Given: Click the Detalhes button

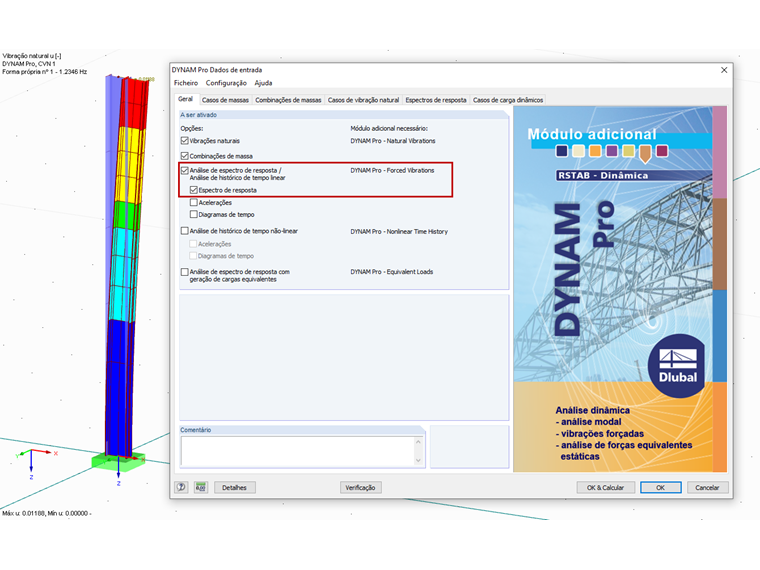Looking at the screenshot, I should click(235, 488).
